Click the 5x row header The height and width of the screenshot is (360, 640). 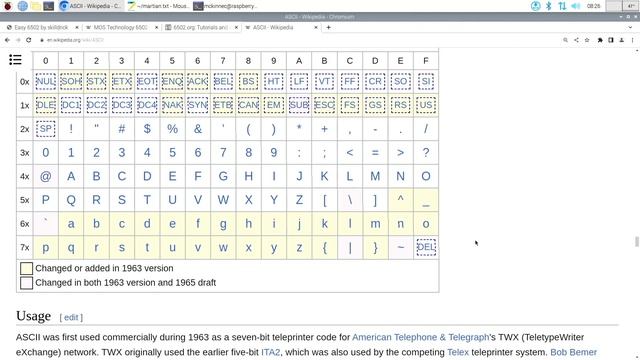pyautogui.click(x=24, y=200)
